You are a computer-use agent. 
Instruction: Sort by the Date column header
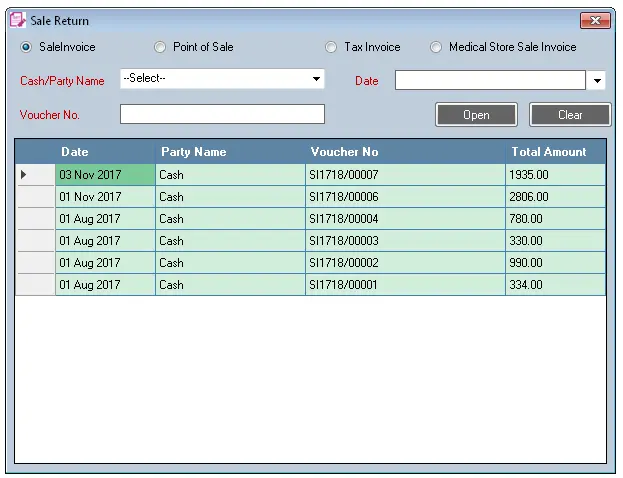point(75,152)
